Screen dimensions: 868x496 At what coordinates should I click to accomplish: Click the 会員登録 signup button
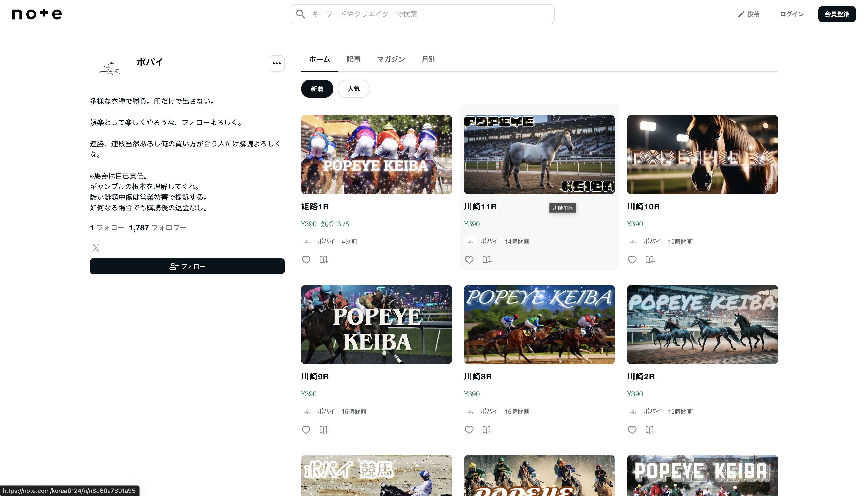[x=836, y=14]
